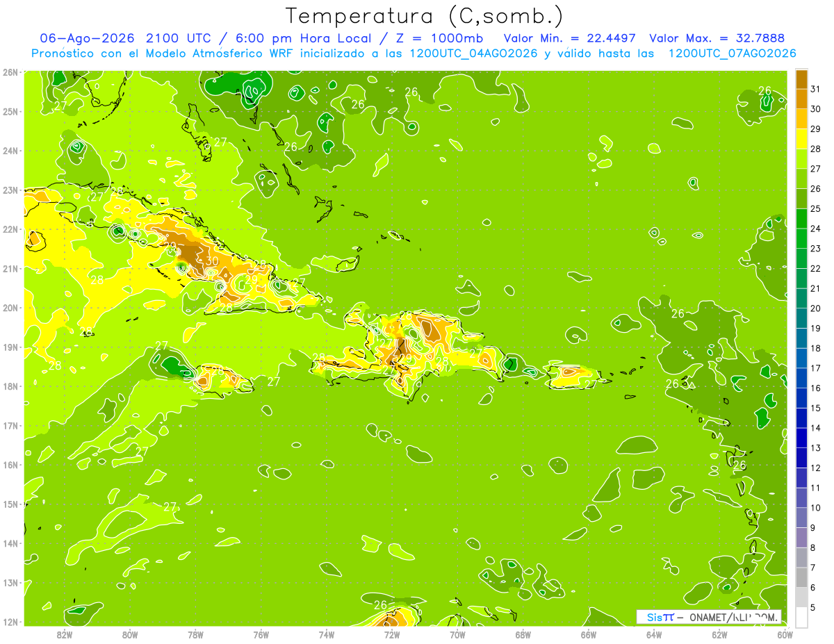Select the "Z = 1000mb" level label
This screenshot has height=644, width=834.
click(x=439, y=38)
